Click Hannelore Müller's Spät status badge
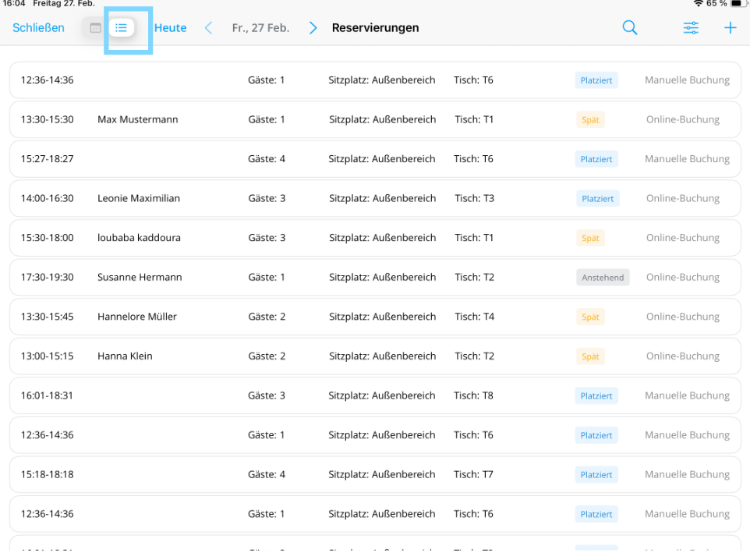This screenshot has width=750, height=560. (x=590, y=317)
